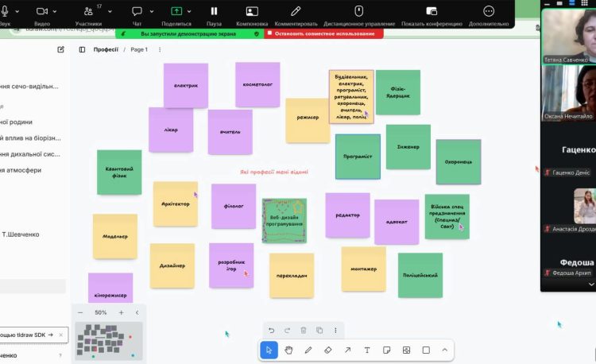Select the Text tool

point(367,350)
